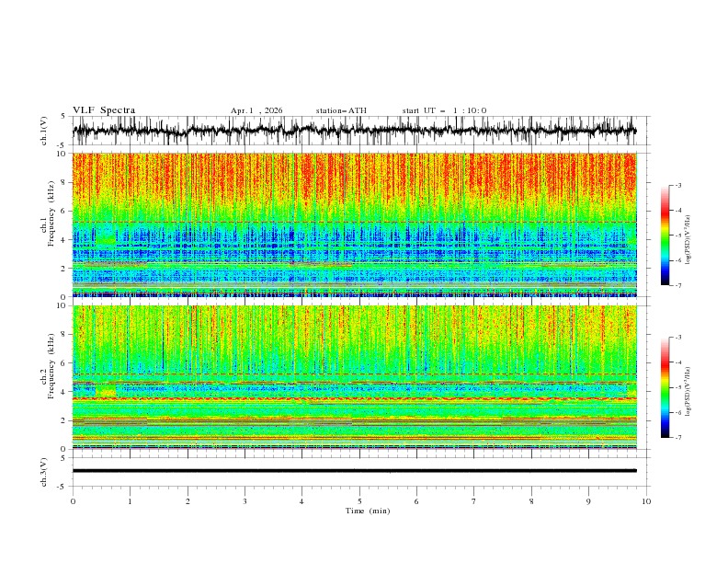This screenshot has height=563, width=728.
Task: Click the lower "log(PSD)(V²/Hz)" colorbar label
Action: point(688,391)
